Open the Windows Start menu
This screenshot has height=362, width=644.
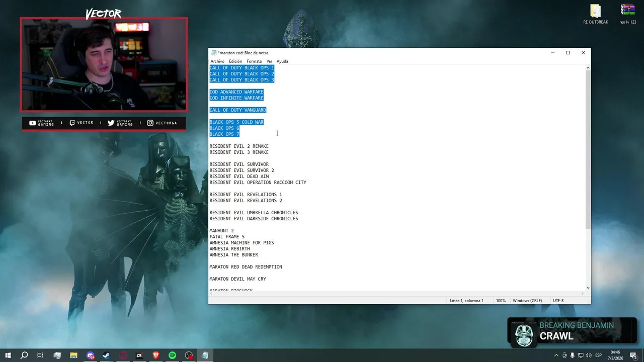click(x=8, y=355)
